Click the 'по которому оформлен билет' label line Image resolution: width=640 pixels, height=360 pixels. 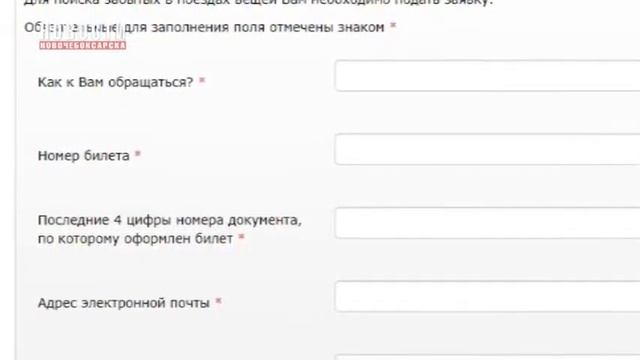135,238
